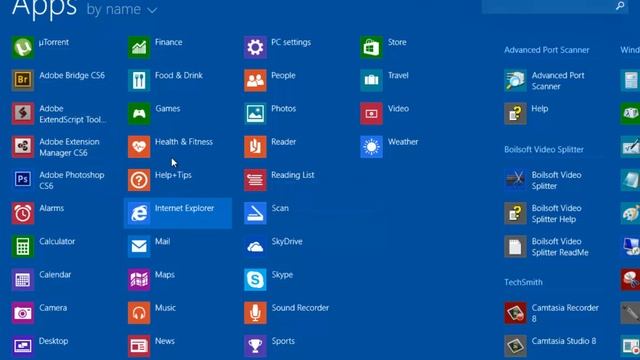
Task: Launch Advanced Port Scanner app icon
Action: coord(515,80)
